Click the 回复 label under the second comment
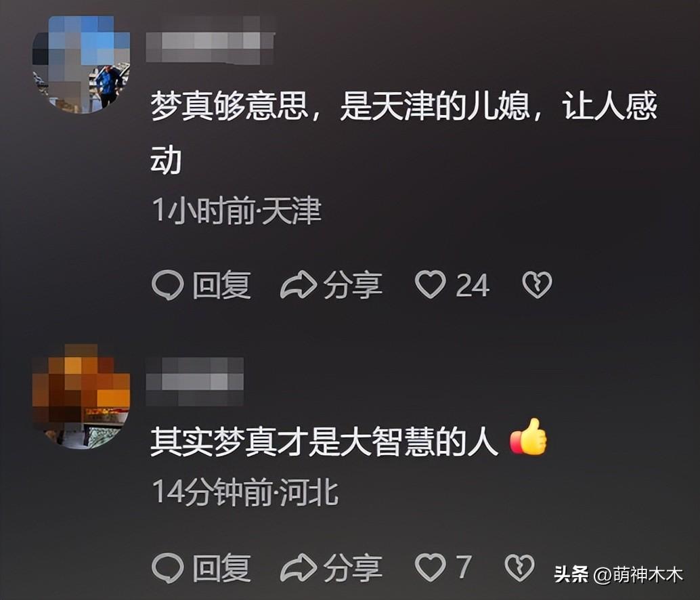 [221, 567]
